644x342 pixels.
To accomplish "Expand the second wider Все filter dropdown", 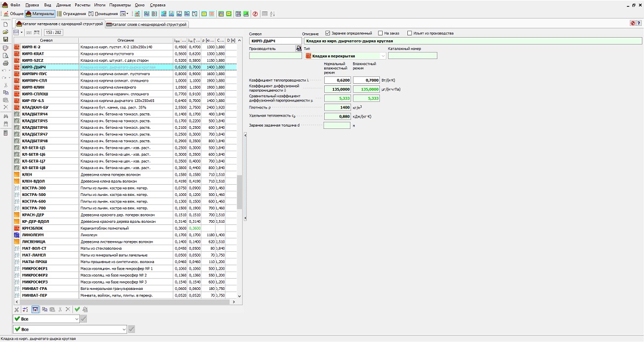I will point(124,329).
